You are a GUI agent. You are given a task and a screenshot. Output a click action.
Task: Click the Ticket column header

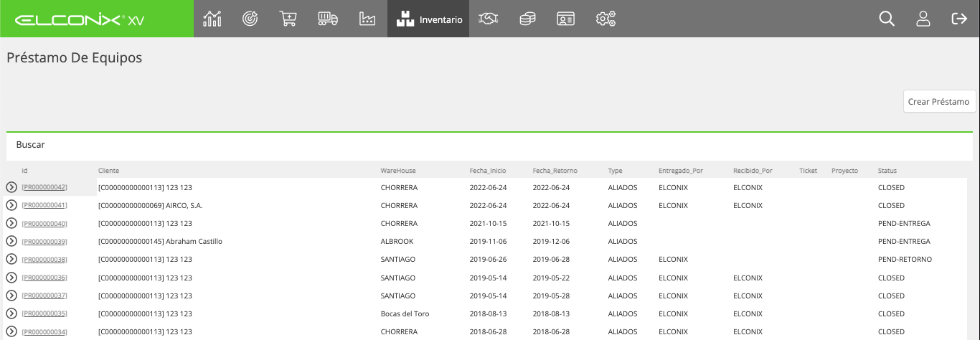pyautogui.click(x=808, y=171)
